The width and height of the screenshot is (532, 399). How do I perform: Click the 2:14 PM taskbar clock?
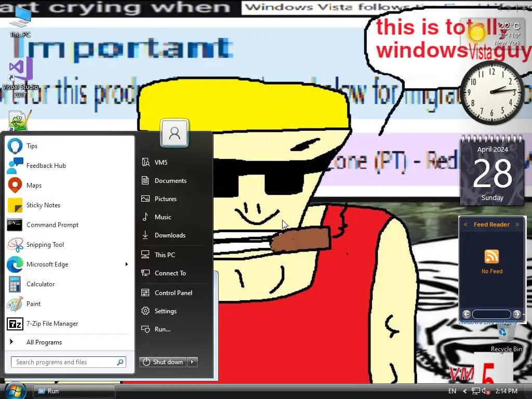click(x=506, y=391)
